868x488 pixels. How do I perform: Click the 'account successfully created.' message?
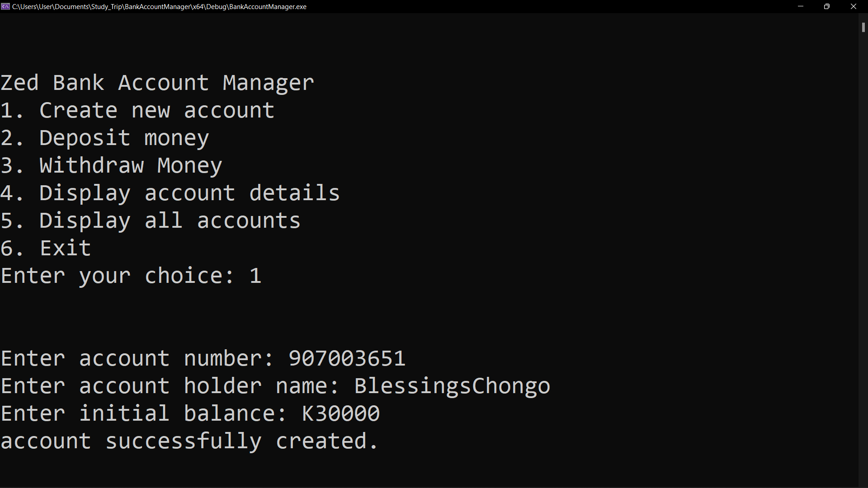[x=189, y=441]
